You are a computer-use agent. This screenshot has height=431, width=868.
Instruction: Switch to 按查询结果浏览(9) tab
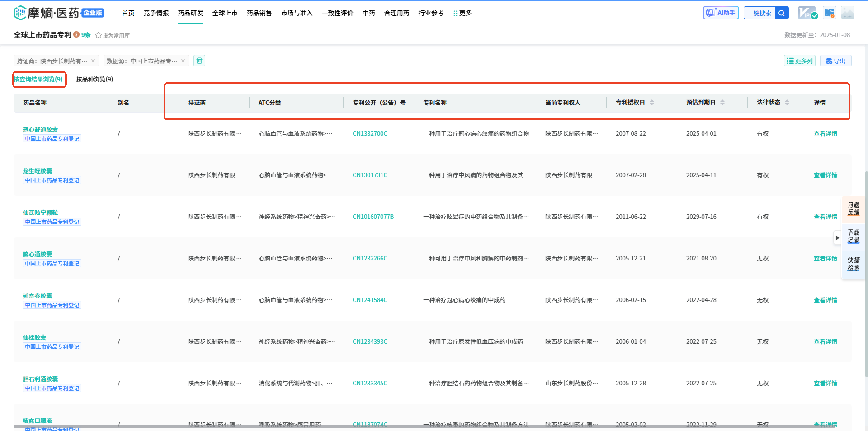pos(38,79)
